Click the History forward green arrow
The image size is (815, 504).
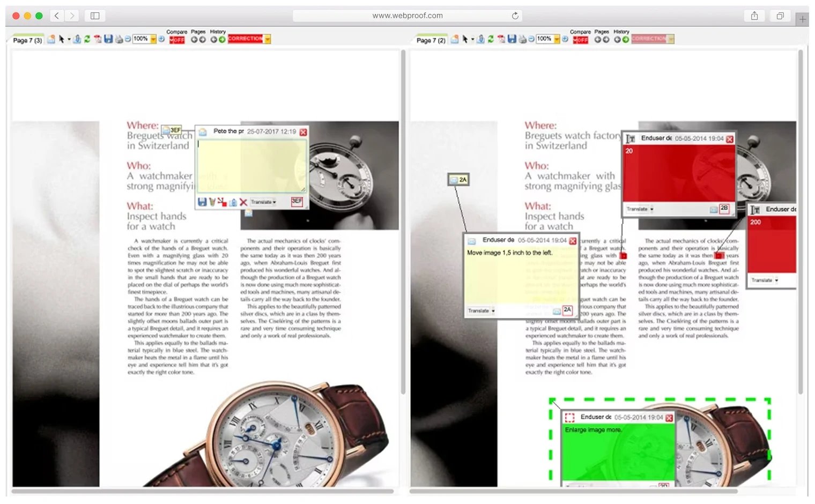(221, 39)
